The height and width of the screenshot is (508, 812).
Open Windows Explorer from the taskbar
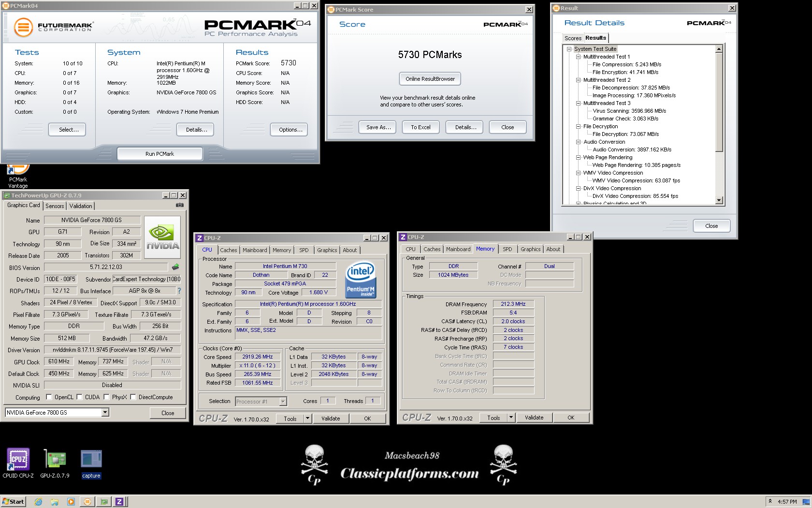55,502
